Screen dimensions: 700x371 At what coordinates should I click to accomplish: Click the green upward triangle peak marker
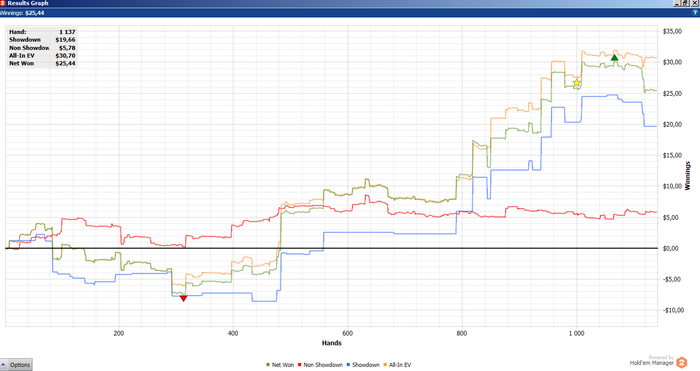[614, 57]
